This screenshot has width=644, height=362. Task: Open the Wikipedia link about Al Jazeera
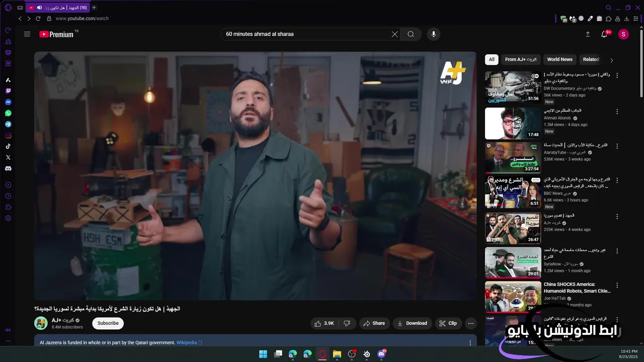click(x=189, y=343)
